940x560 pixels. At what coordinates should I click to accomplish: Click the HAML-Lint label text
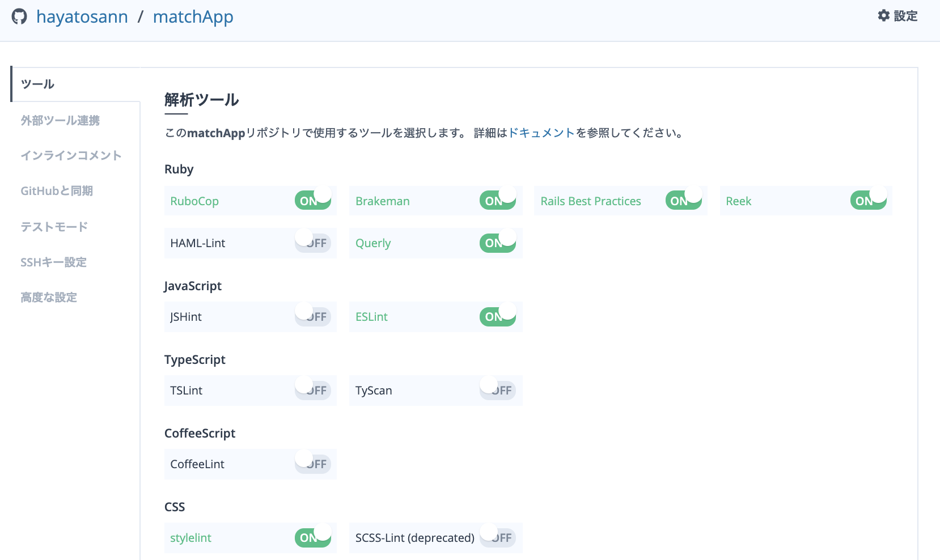(x=198, y=243)
